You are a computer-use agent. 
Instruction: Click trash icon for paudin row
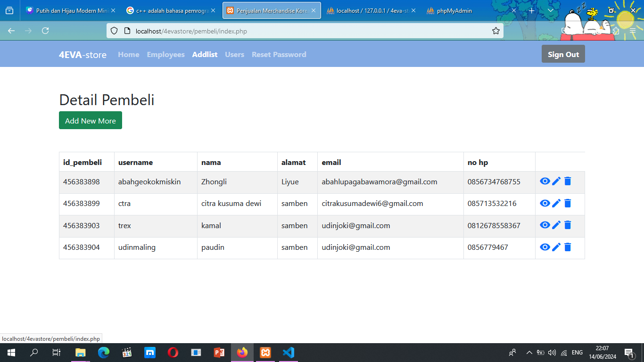(x=568, y=247)
